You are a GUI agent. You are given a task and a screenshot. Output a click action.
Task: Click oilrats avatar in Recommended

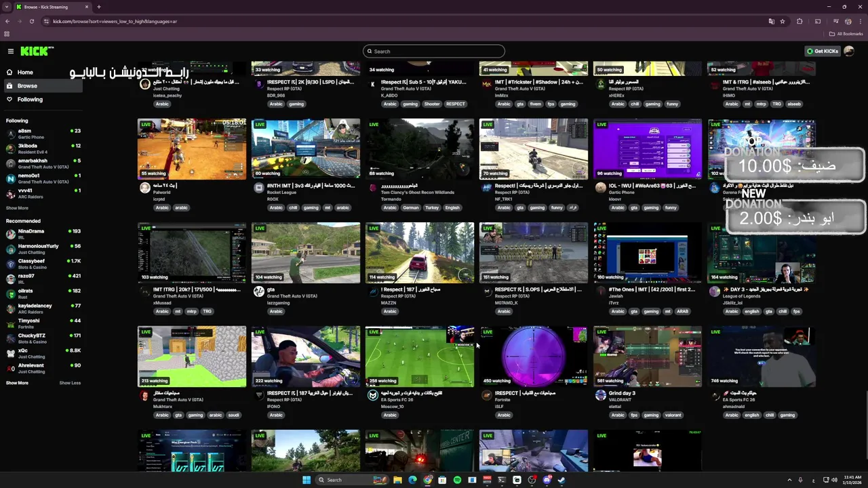10,293
